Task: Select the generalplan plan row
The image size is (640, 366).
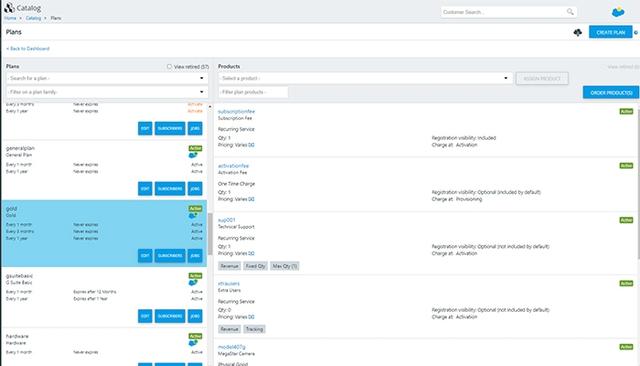Action: (104, 170)
